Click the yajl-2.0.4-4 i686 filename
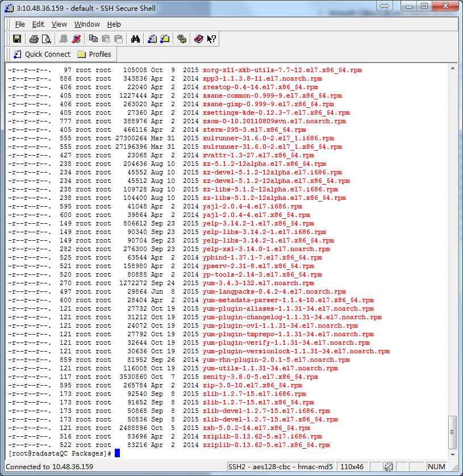463x476 pixels. pyautogui.click(x=252, y=206)
